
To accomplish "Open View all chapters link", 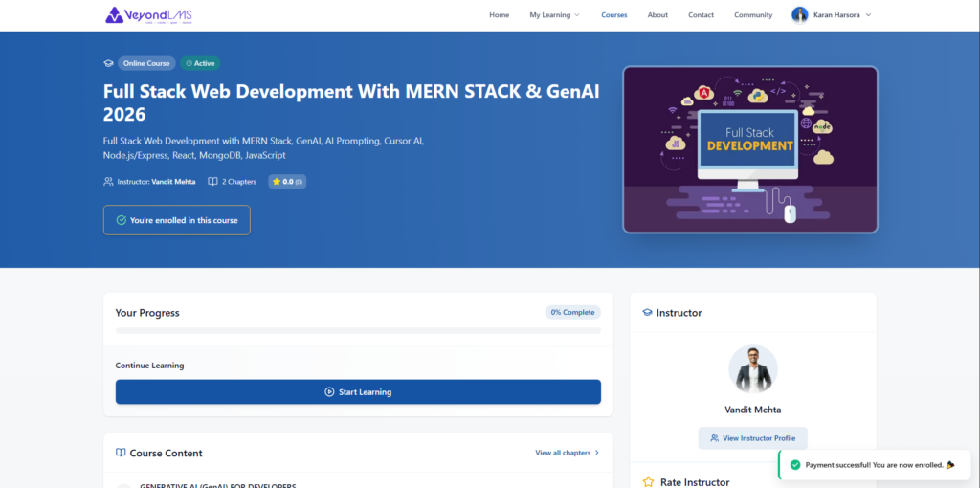I will (563, 453).
